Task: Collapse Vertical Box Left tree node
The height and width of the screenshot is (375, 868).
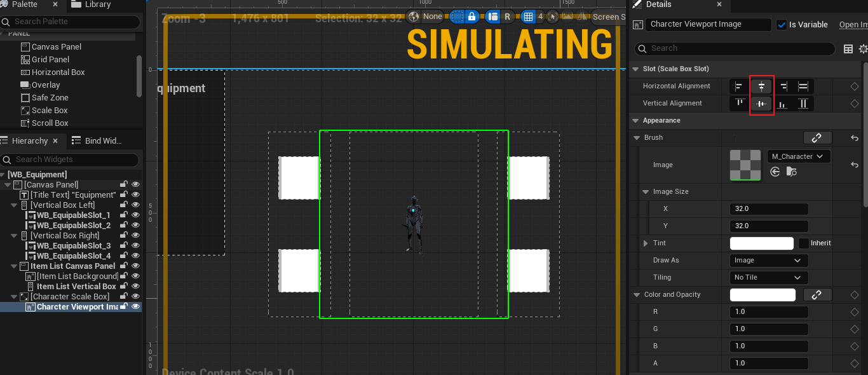Action: pos(15,205)
